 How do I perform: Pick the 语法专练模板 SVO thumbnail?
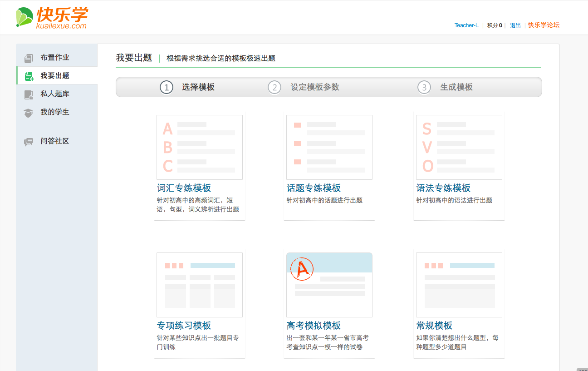459,147
